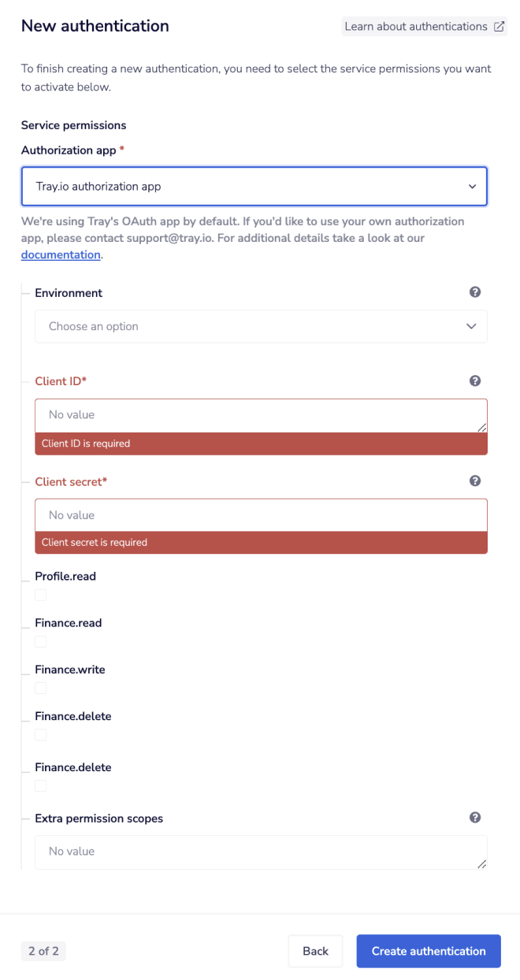Enable the Finance.write scope
This screenshot has width=520, height=980.
tap(40, 688)
